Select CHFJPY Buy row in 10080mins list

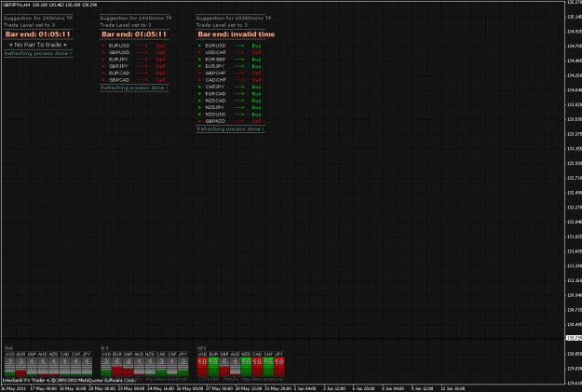click(x=230, y=87)
